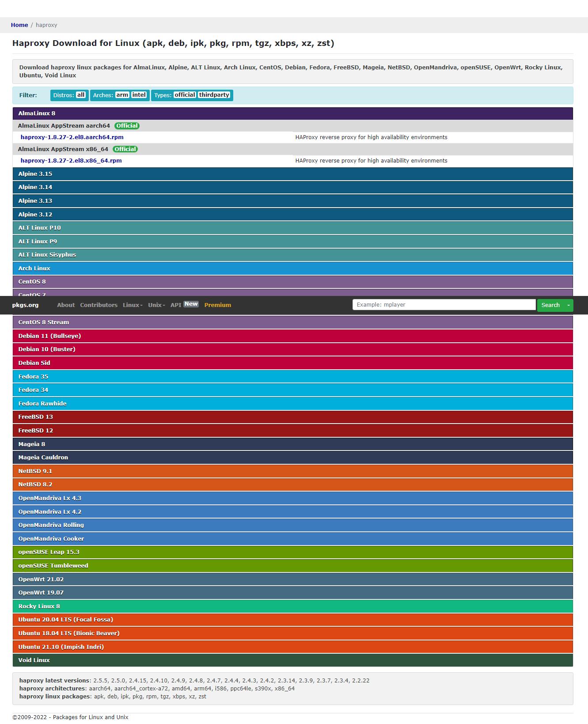This screenshot has width=588, height=724.
Task: Expand the Arch Linux section
Action: [x=293, y=269]
